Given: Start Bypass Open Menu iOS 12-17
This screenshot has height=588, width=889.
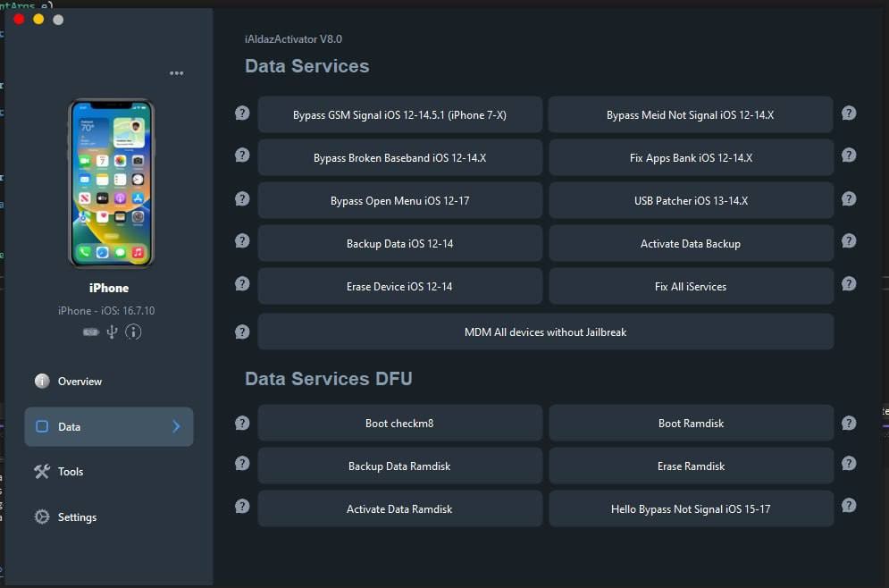Looking at the screenshot, I should click(399, 200).
